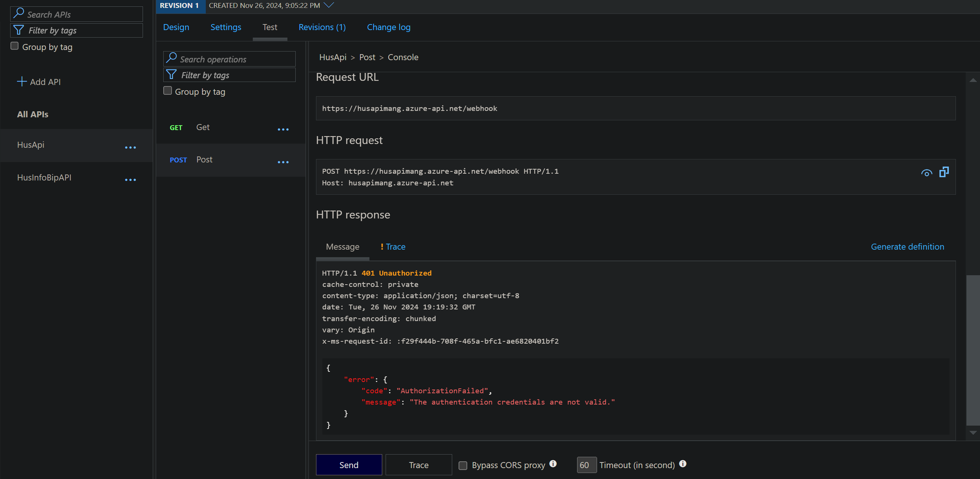Click the scrollbar down arrow
This screenshot has width=980, height=479.
click(973, 433)
